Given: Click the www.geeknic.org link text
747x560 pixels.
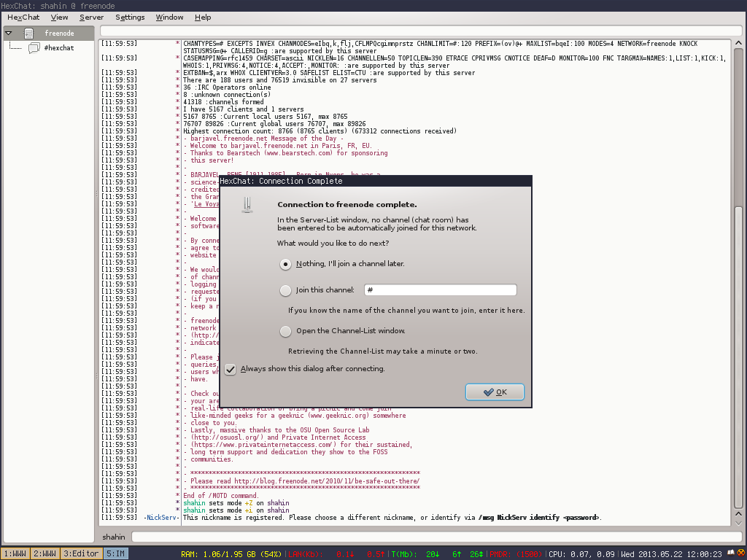Looking at the screenshot, I should (x=338, y=416).
